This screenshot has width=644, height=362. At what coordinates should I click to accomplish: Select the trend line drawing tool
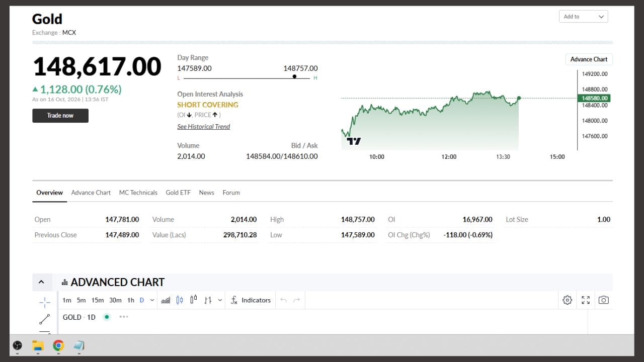45,319
